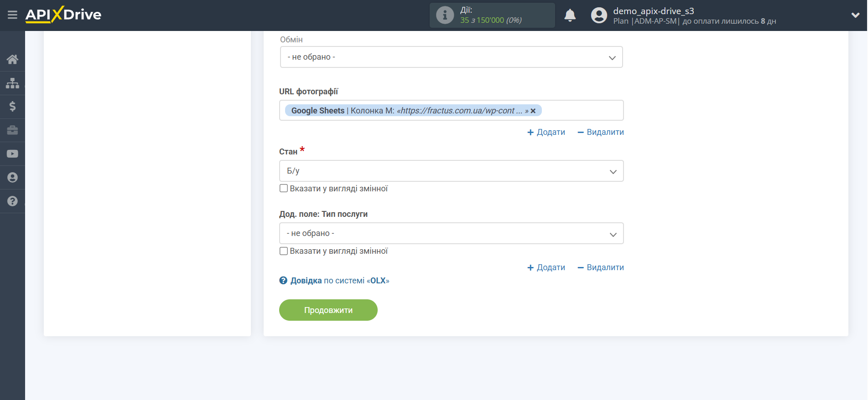The width and height of the screenshot is (868, 400).
Task: Click the actions counter 35 з 150'000
Action: tap(491, 20)
